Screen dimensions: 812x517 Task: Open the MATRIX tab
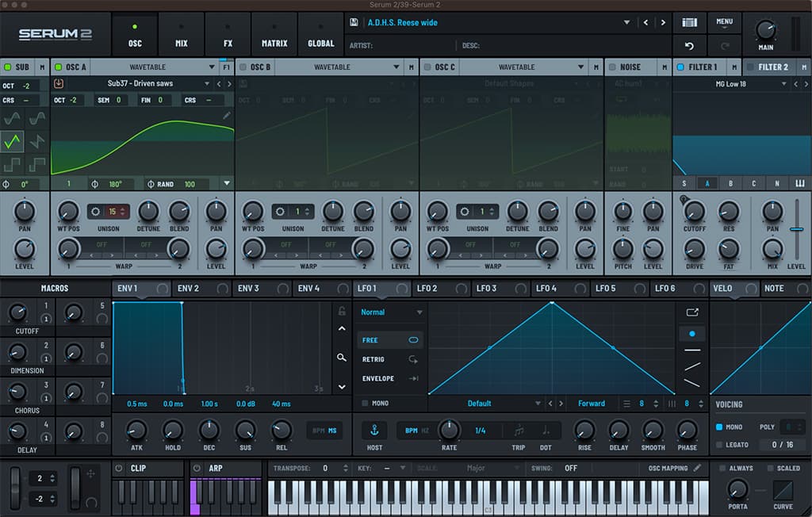pyautogui.click(x=274, y=35)
